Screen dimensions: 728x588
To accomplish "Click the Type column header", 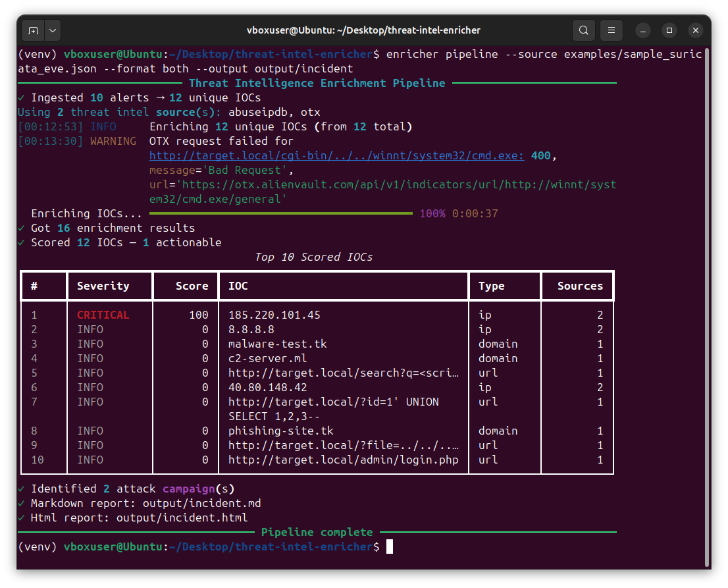I will tap(491, 286).
